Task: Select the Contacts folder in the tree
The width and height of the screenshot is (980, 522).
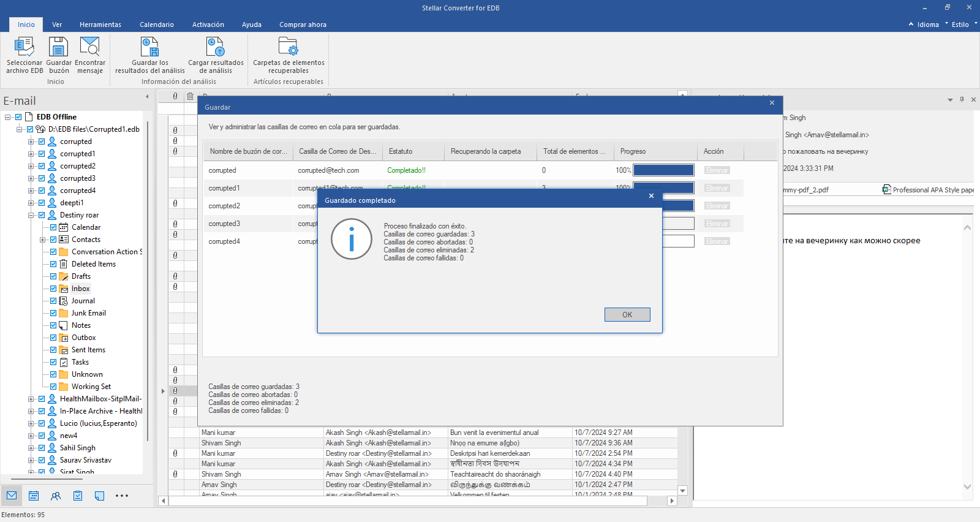Action: [x=86, y=240]
